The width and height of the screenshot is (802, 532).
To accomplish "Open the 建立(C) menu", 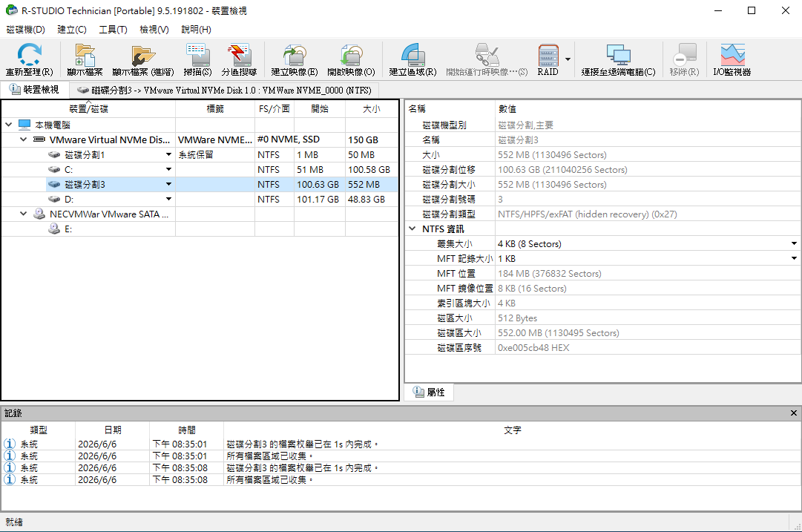I will 72,30.
